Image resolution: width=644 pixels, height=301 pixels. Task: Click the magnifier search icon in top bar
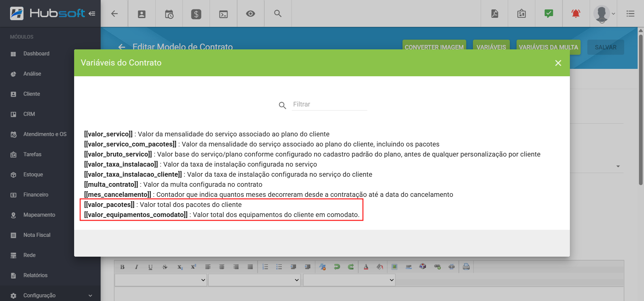click(x=278, y=14)
